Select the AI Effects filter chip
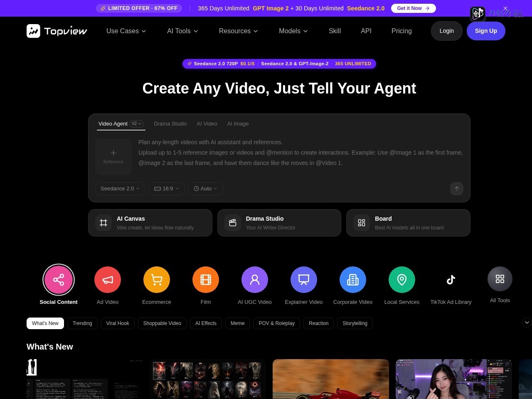The image size is (532, 399). point(206,323)
